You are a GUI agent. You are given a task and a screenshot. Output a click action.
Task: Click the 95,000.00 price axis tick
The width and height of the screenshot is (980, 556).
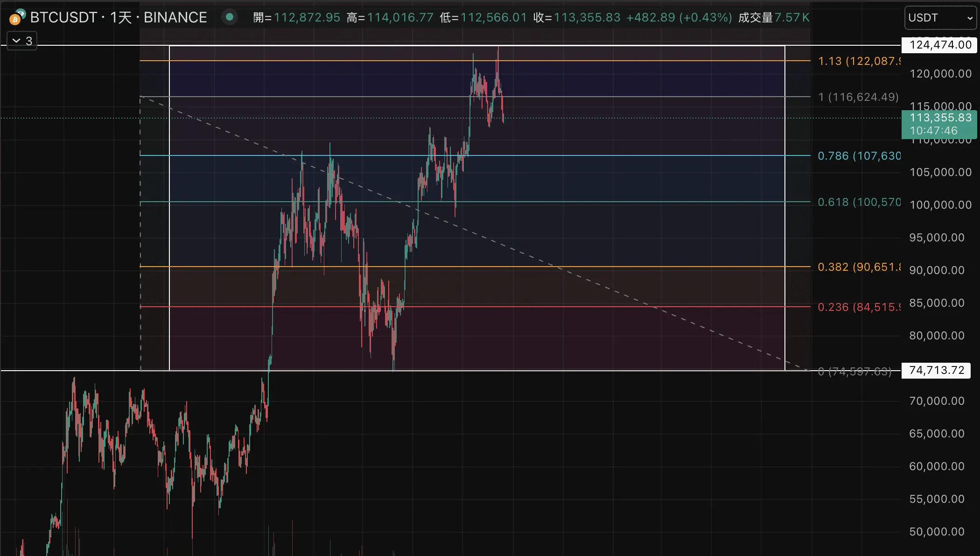pos(937,238)
